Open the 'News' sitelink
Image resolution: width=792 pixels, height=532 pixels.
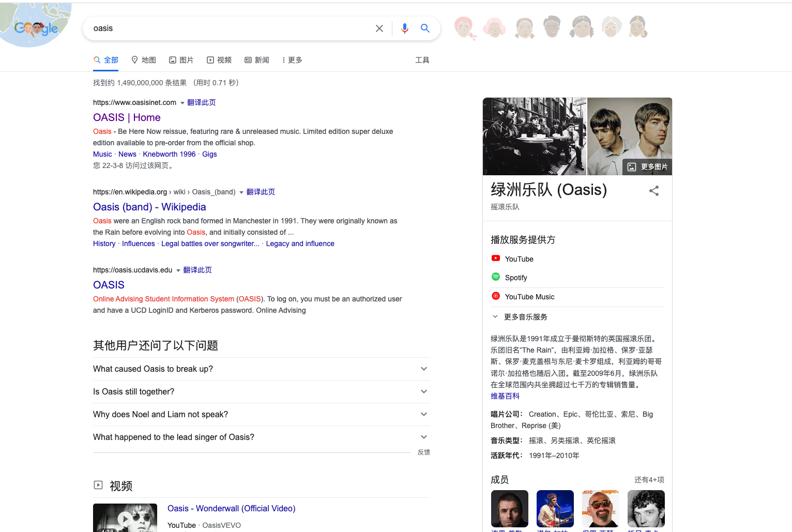click(x=127, y=154)
